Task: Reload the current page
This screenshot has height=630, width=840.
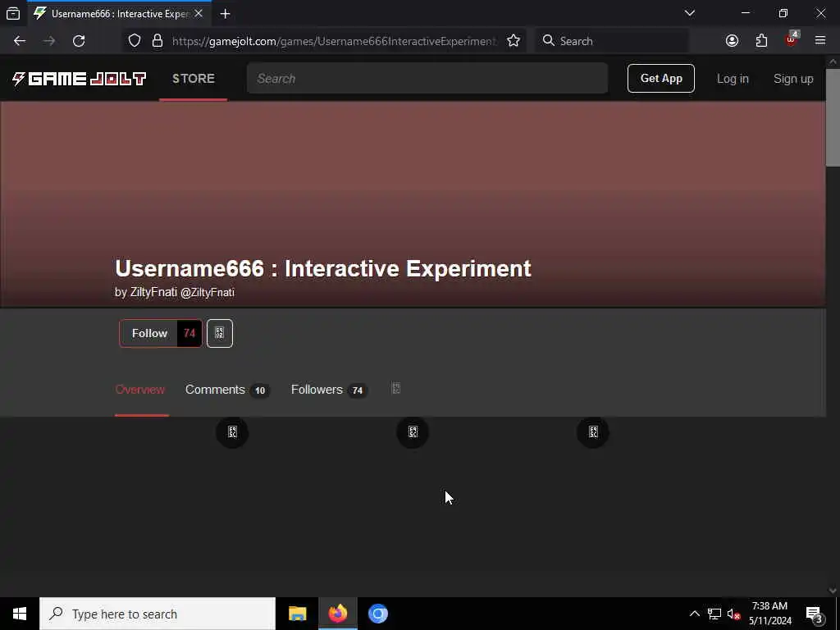Action: [x=79, y=41]
